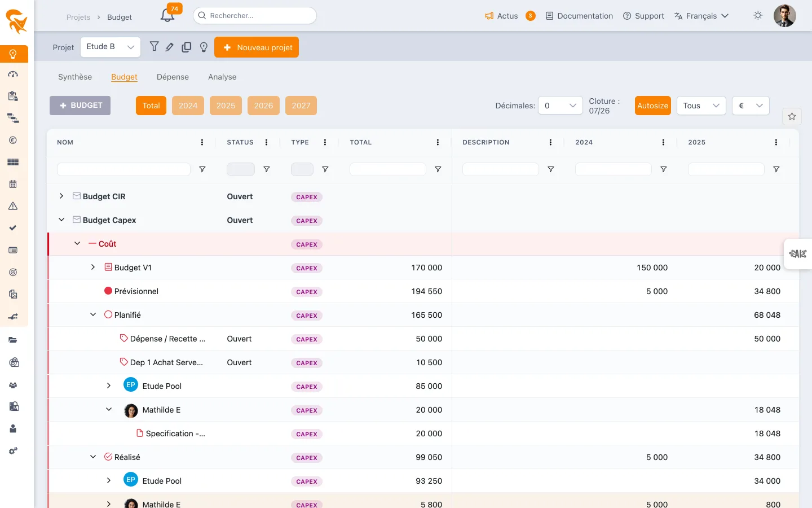Viewport: 812px width, 508px height.
Task: Click the TOTAL column filter funnel
Action: [x=438, y=169]
